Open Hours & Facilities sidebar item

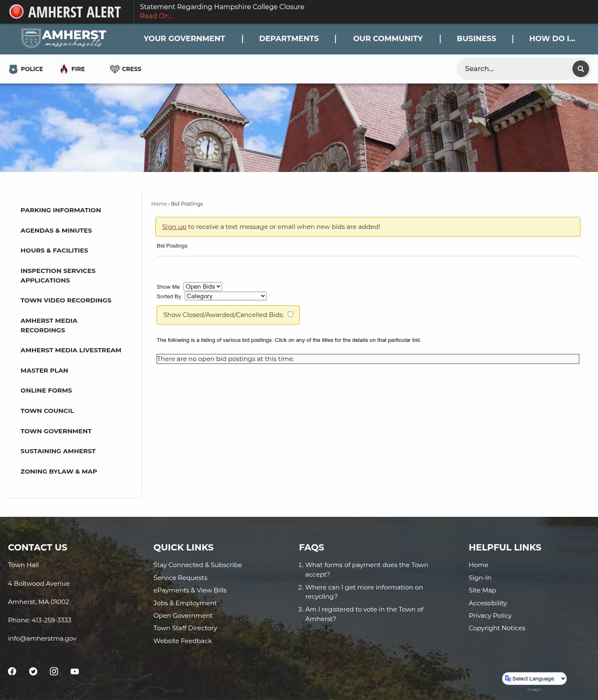[x=54, y=251]
